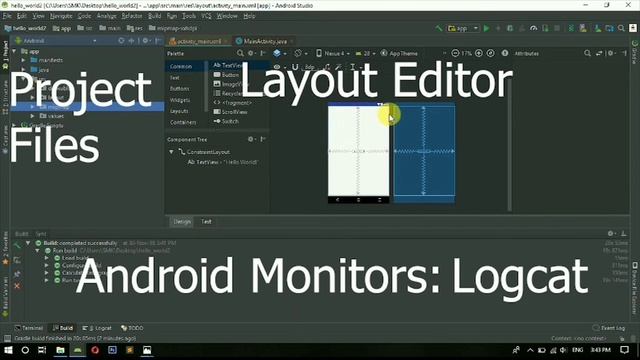The width and height of the screenshot is (640, 360).
Task: Open the app run configuration dropdown
Action: pos(463,28)
